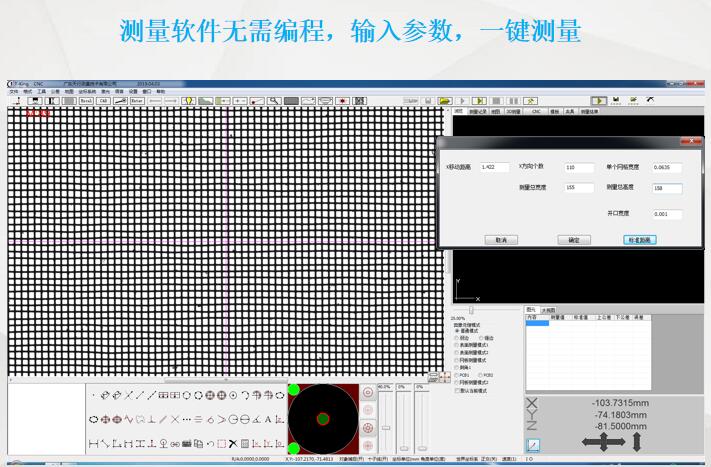This screenshot has width=711, height=467.
Task: Switch to the CNC tab in right panel
Action: [536, 112]
